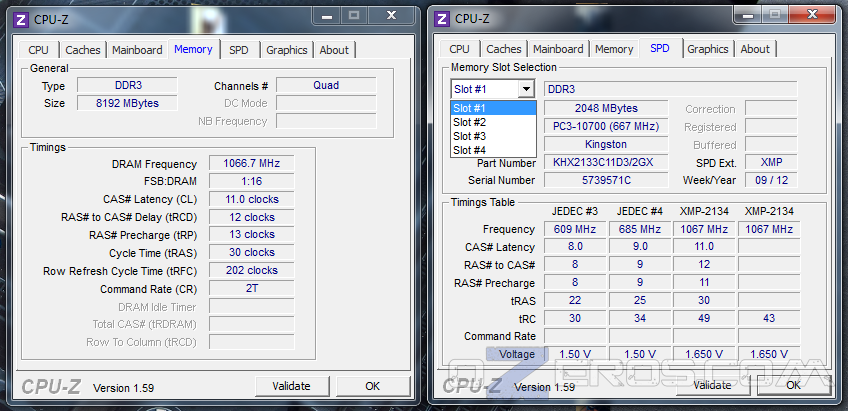This screenshot has width=848, height=411.
Task: Choose Slot #1 from the dropdown list
Action: [x=493, y=108]
